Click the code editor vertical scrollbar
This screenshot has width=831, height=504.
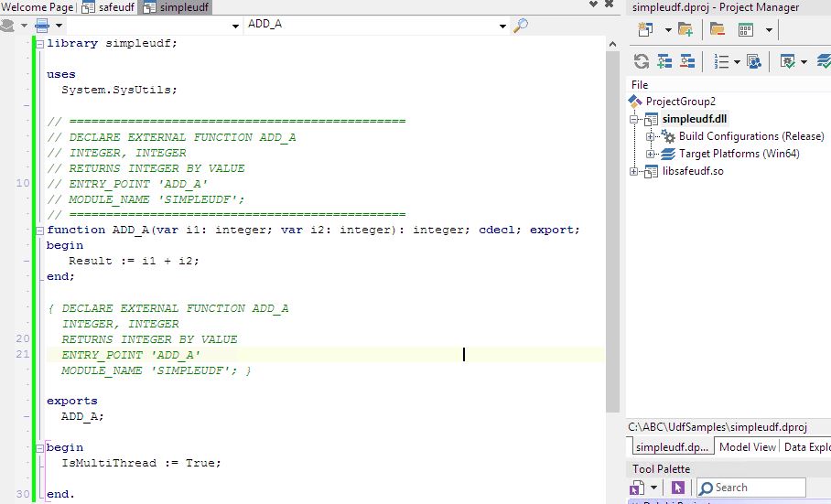[612, 229]
